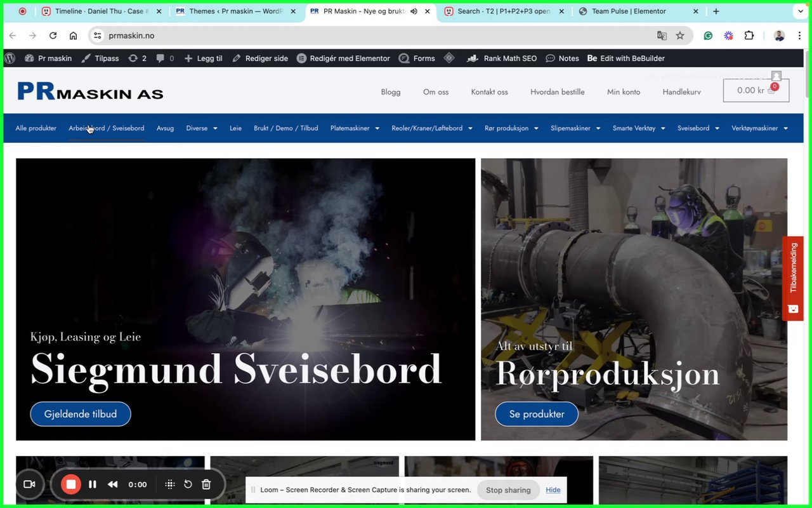The height and width of the screenshot is (508, 812).
Task: Hide the screen sharing notification
Action: (553, 490)
